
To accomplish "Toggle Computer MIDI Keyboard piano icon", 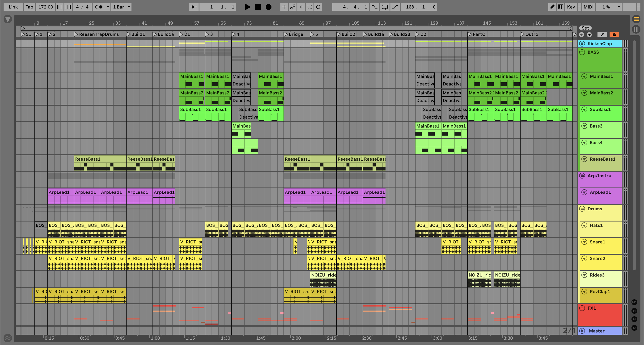I will pyautogui.click(x=561, y=7).
